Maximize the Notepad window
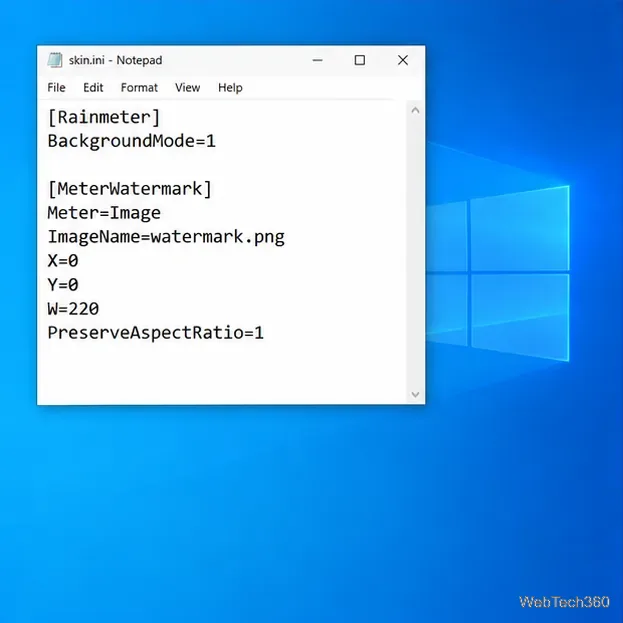The height and width of the screenshot is (623, 623). pyautogui.click(x=360, y=60)
